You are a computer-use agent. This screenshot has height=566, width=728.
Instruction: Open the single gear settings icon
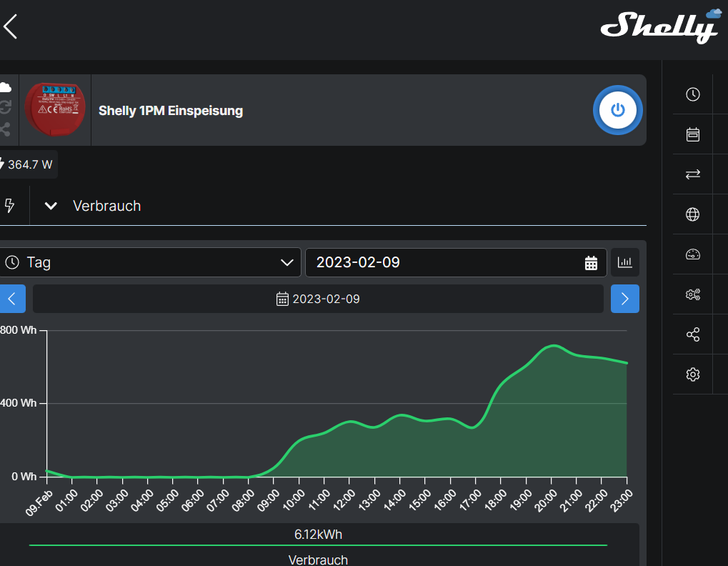point(693,374)
